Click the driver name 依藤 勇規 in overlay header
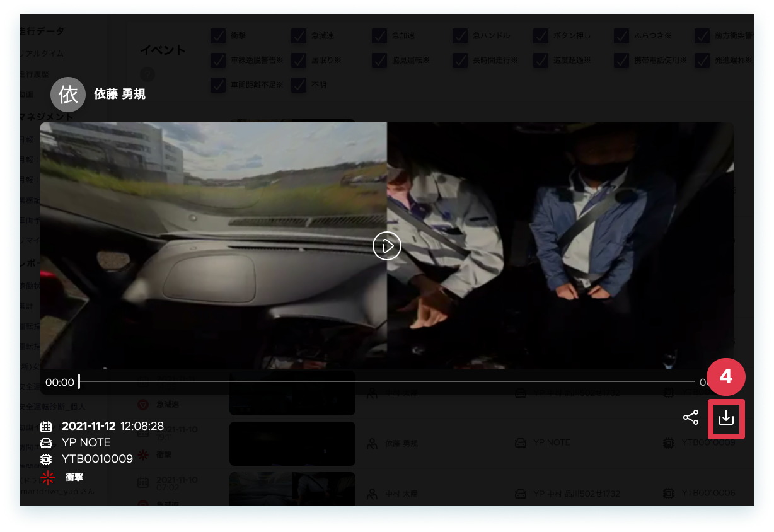This screenshot has height=532, width=774. click(x=120, y=95)
